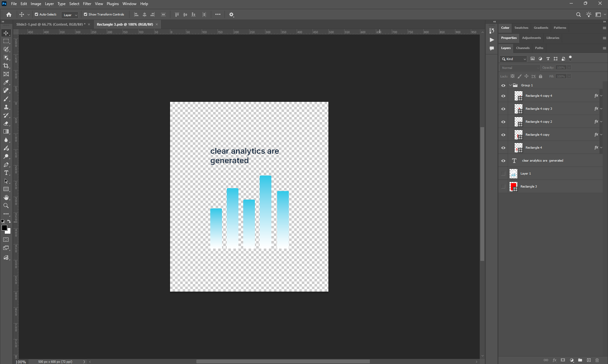Click more align options ellipsis

coord(218,15)
